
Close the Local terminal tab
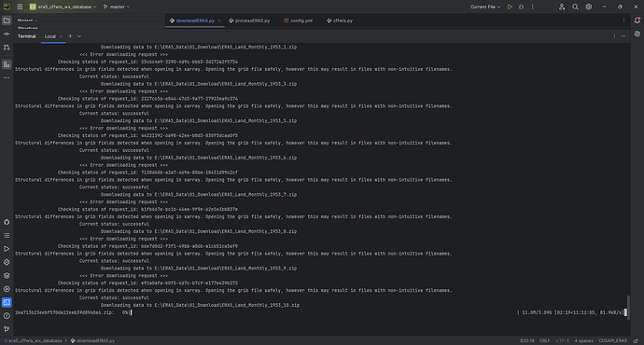coord(61,36)
